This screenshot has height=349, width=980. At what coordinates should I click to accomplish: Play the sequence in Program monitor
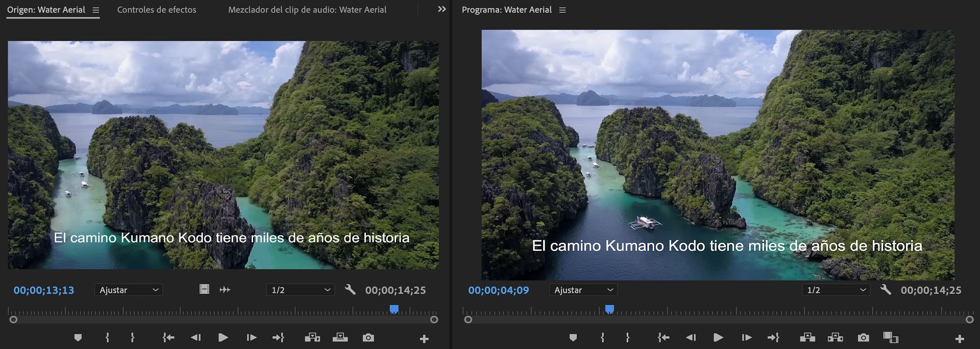718,338
